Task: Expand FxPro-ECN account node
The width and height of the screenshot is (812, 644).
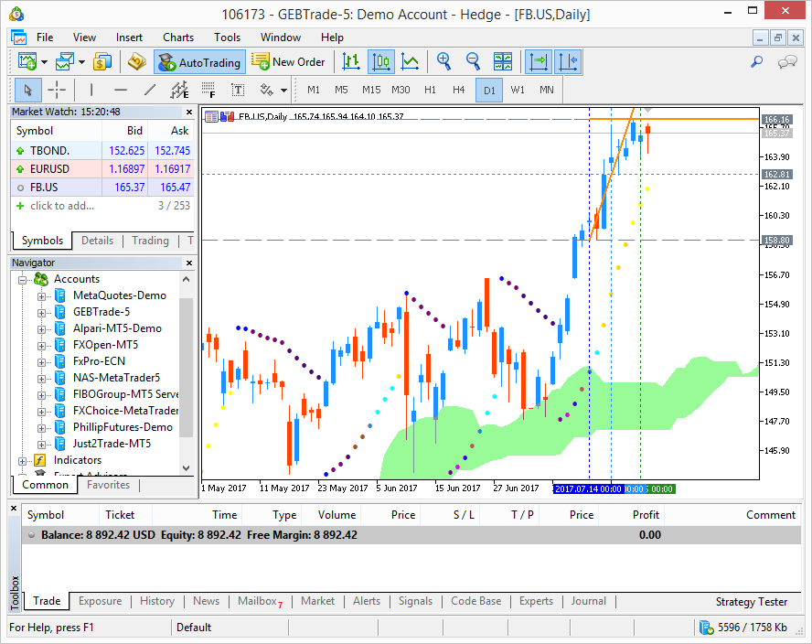Action: 41,362
